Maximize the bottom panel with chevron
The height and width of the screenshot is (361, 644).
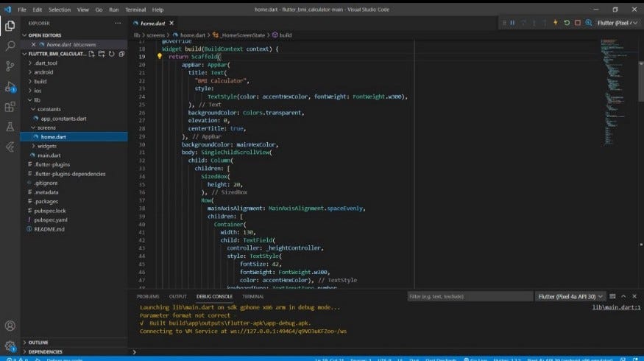623,296
